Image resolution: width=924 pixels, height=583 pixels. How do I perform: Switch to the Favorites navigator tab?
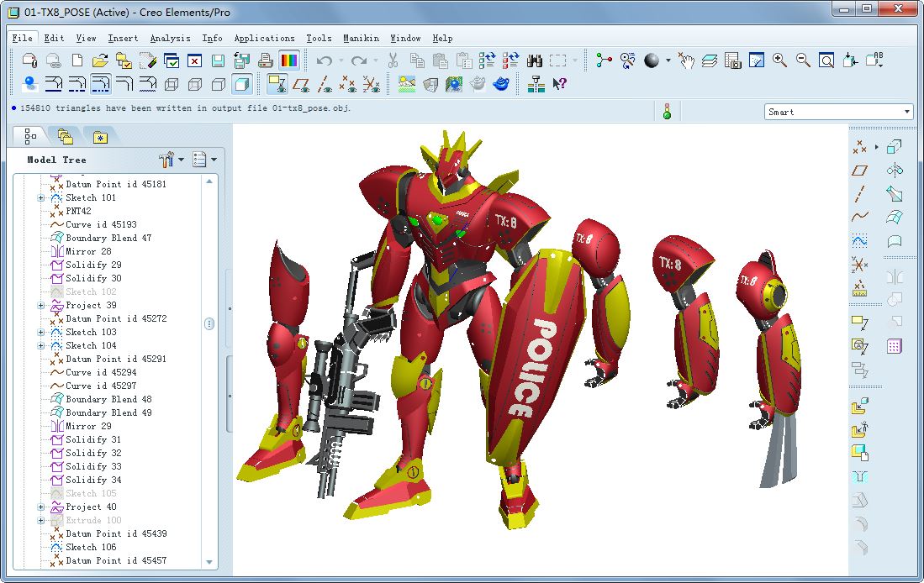[100, 137]
